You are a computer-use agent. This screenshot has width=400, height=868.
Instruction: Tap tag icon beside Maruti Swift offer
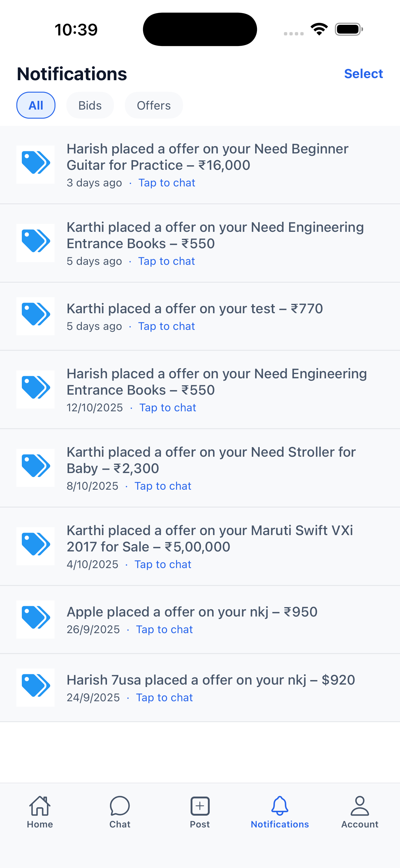pyautogui.click(x=35, y=546)
